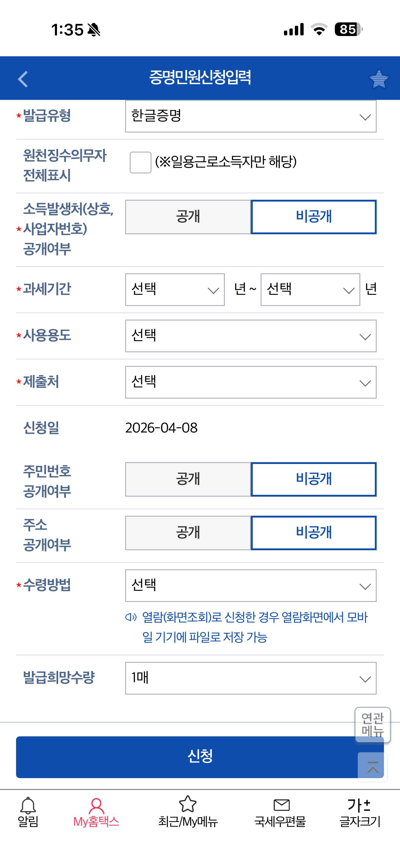Tap the back arrow in header
Screen dimensions: 400x868
23,79
